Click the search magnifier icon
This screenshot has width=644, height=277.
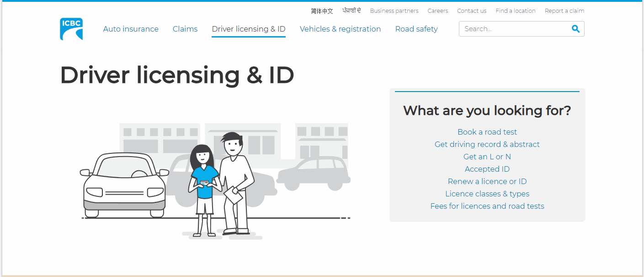(x=575, y=29)
